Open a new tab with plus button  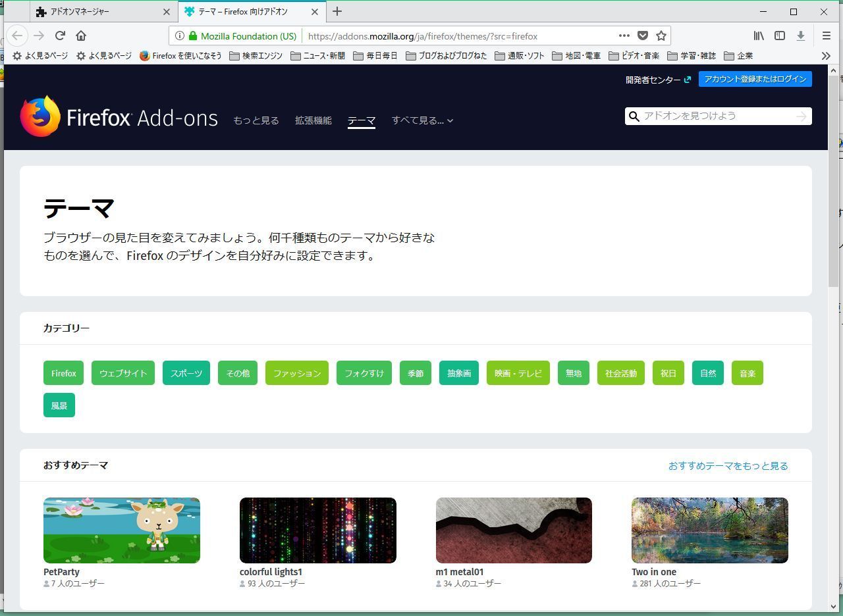337,11
